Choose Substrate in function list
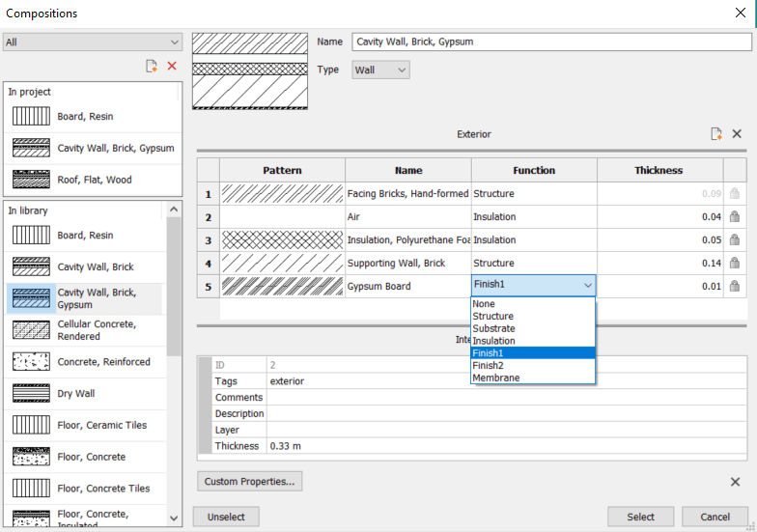757x532 pixels. (533, 328)
